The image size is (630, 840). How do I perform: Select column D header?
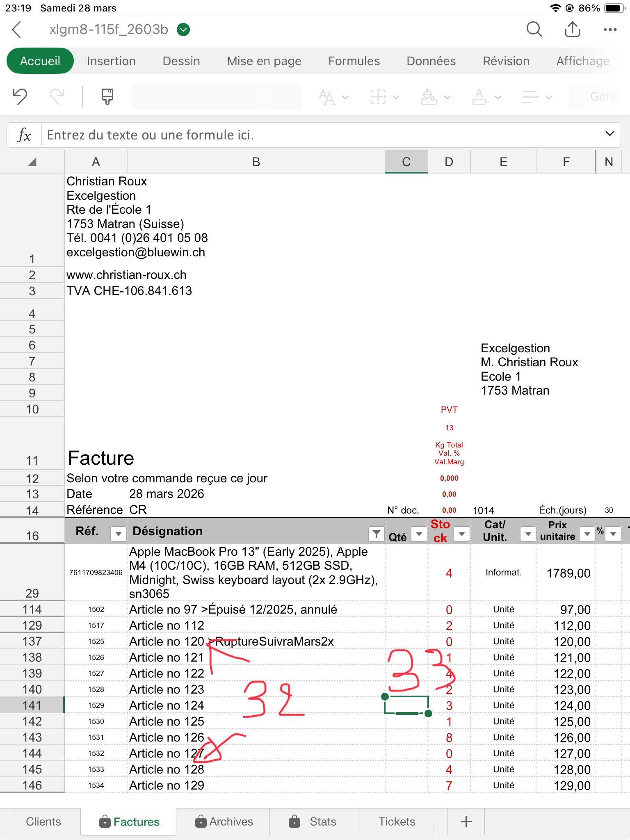(x=449, y=162)
